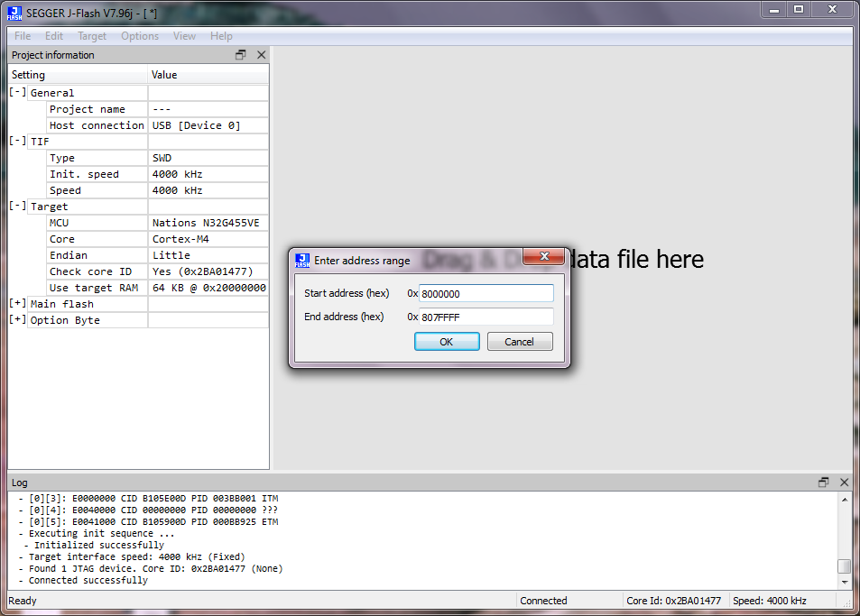Click the Little endian value

coord(171,255)
